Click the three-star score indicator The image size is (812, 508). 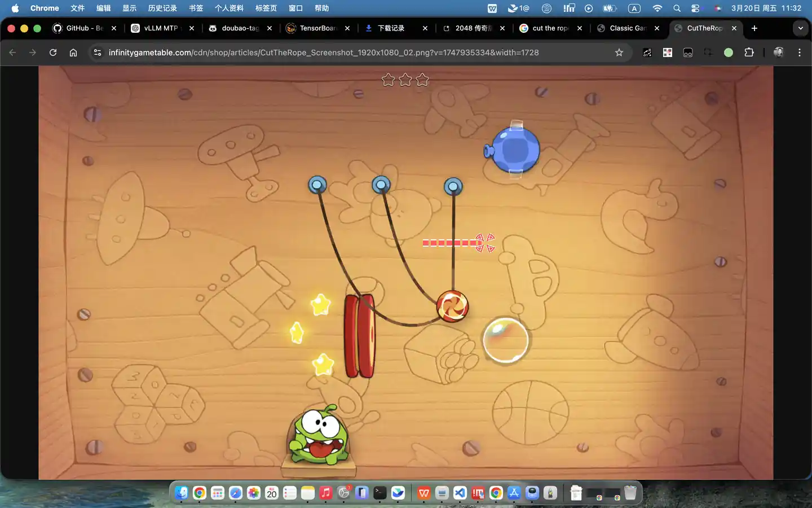405,80
